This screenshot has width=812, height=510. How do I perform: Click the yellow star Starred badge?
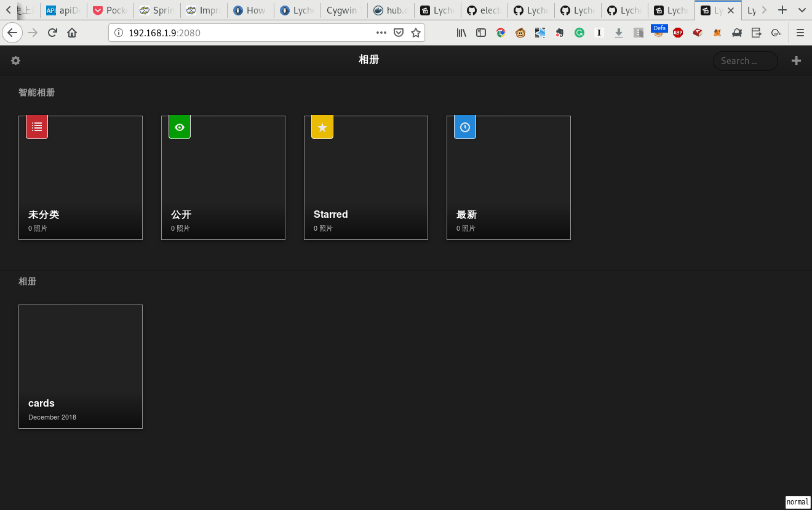tap(322, 127)
